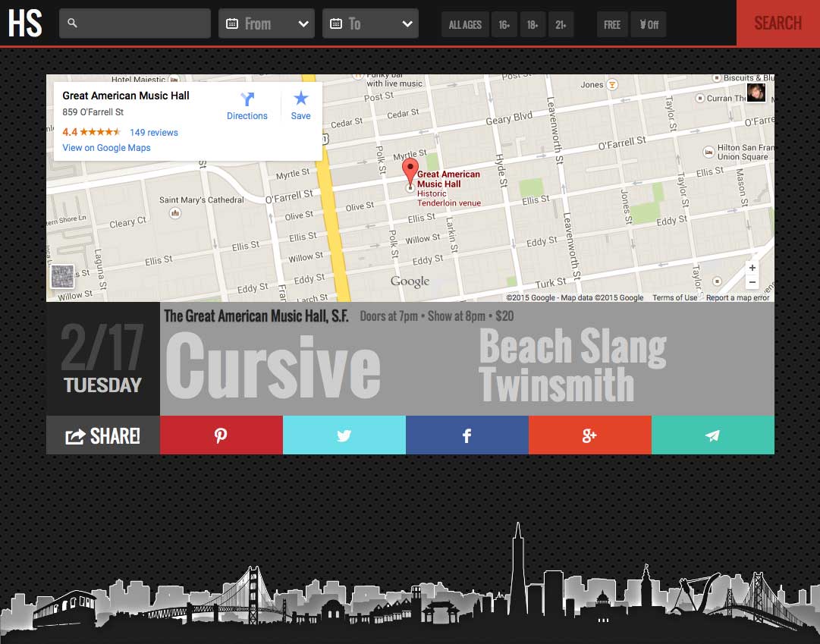This screenshot has width=820, height=644.
Task: Open the To date dropdown
Action: [370, 24]
